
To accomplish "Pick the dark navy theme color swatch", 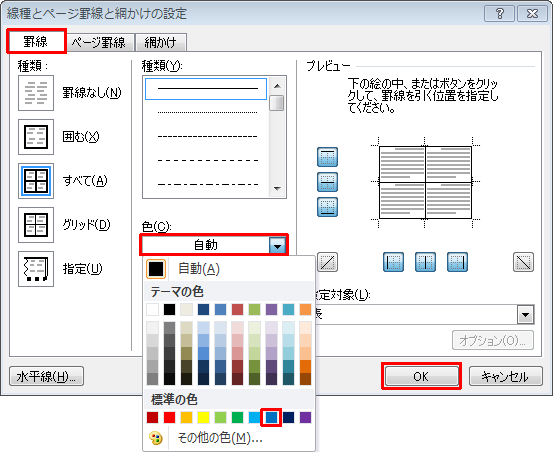I will coord(203,310).
